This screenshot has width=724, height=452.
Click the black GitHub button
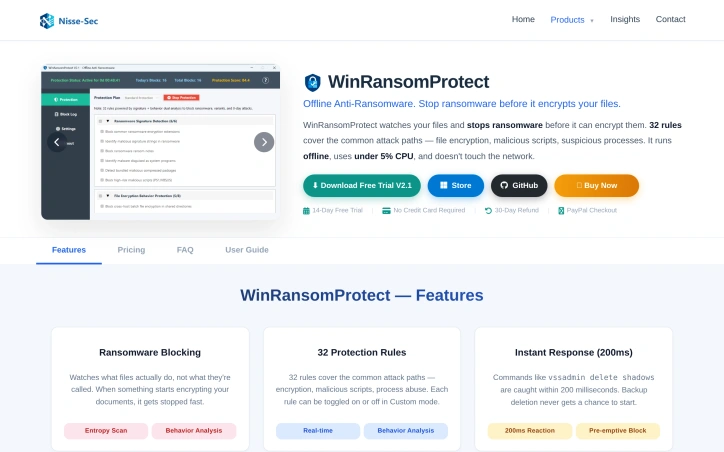(x=519, y=186)
